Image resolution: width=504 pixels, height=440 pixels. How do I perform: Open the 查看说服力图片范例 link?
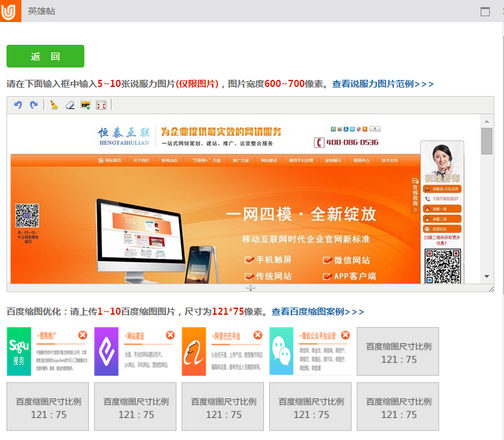[x=383, y=84]
